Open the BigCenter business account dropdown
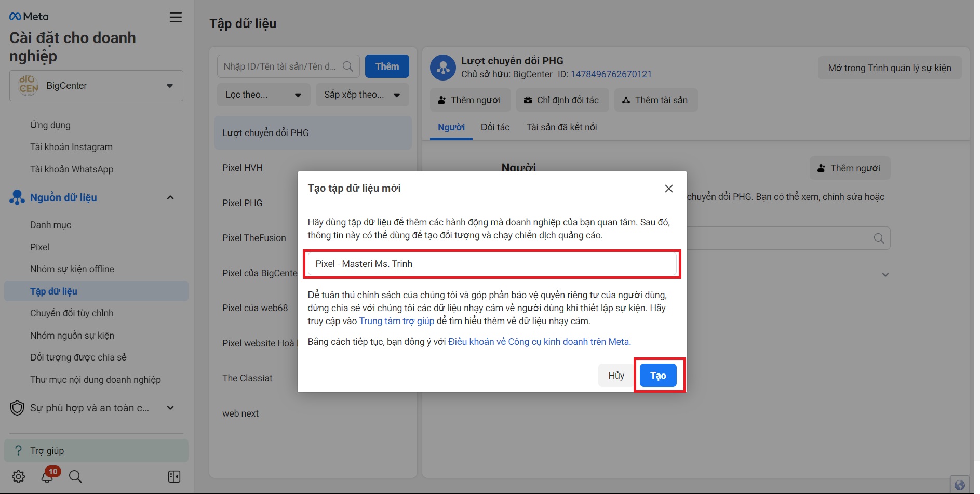This screenshot has height=494, width=980. click(96, 86)
